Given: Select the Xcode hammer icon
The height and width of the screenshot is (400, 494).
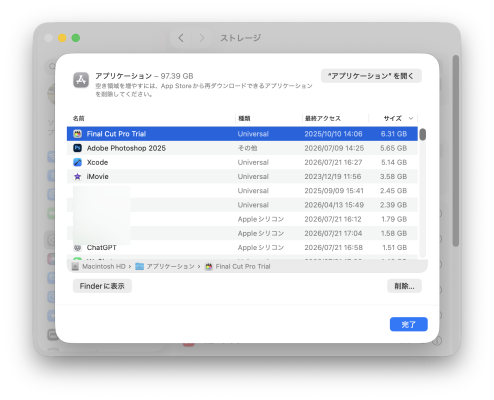Looking at the screenshot, I should pos(77,162).
